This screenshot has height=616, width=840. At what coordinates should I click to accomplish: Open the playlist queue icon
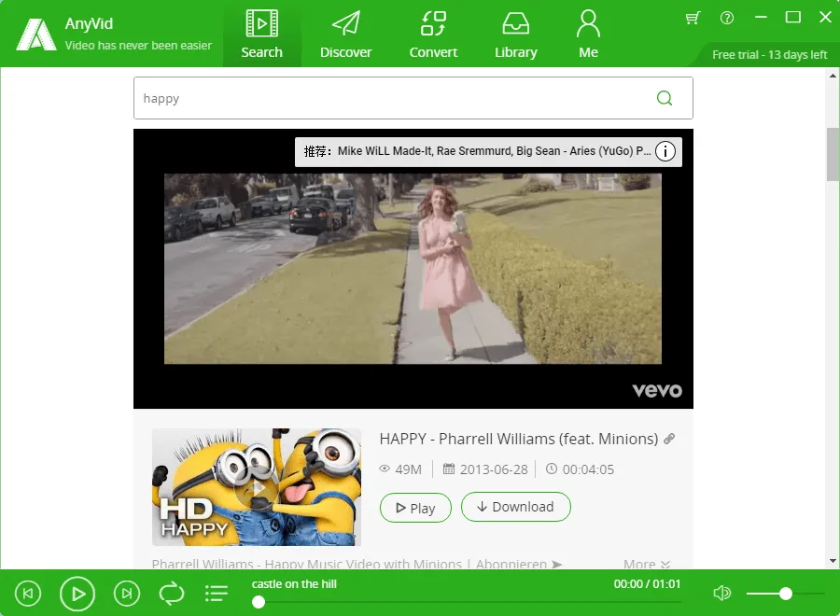(x=217, y=593)
